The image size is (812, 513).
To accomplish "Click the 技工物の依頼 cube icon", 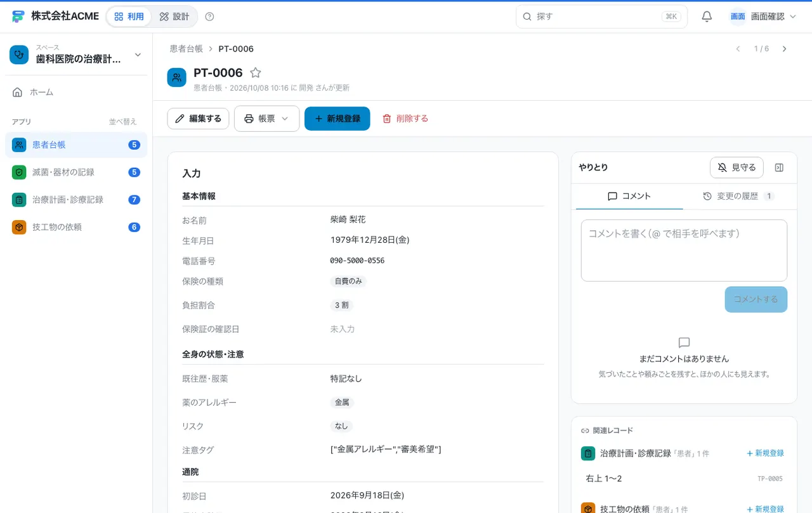I will point(19,227).
